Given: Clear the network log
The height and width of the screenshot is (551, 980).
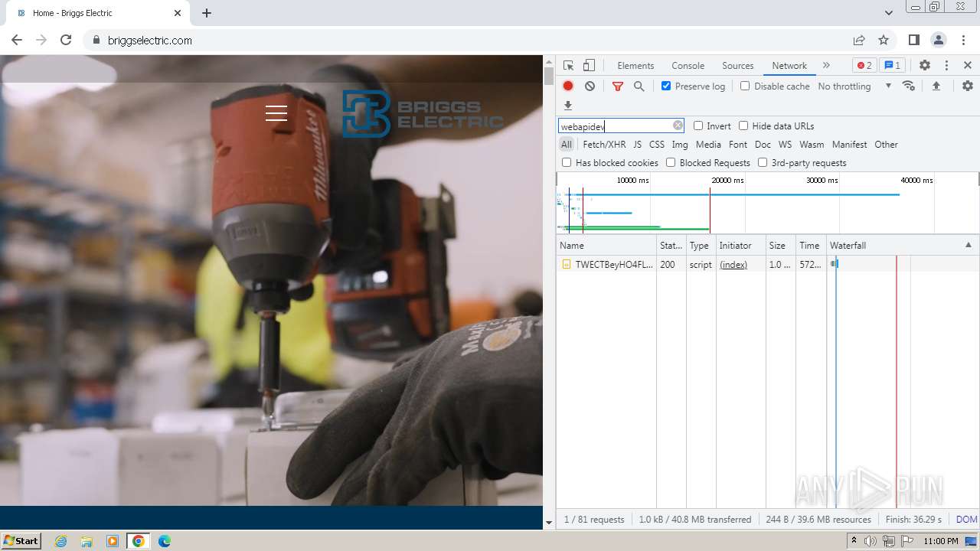Looking at the screenshot, I should tap(590, 86).
